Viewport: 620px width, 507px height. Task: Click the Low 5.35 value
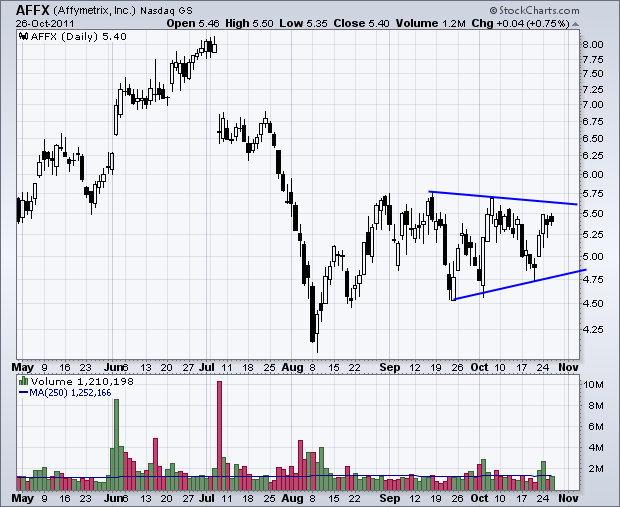coord(303,23)
